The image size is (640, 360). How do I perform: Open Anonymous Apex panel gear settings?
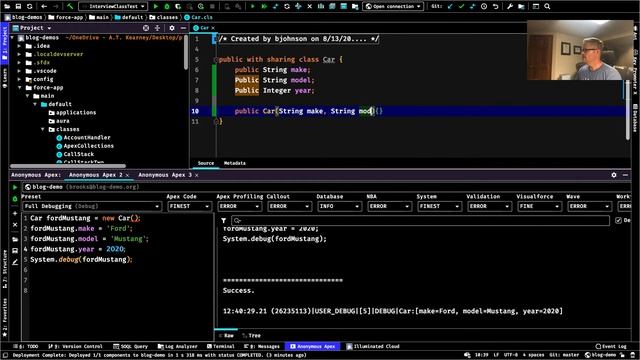pos(614,175)
